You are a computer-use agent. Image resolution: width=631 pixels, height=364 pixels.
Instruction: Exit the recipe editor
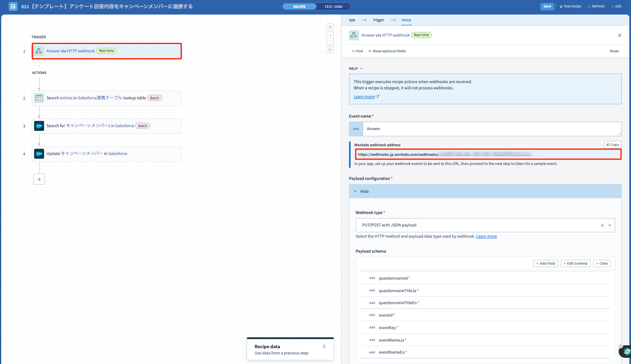click(x=616, y=6)
